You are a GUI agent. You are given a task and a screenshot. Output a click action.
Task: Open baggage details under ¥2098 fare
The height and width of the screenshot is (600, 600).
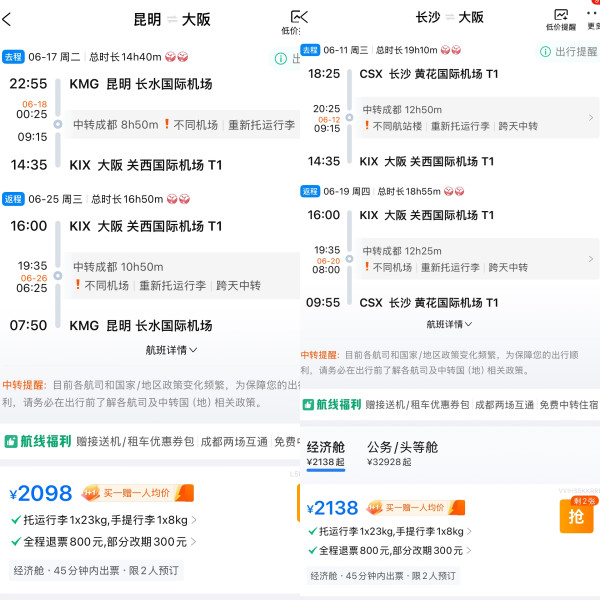click(x=104, y=520)
